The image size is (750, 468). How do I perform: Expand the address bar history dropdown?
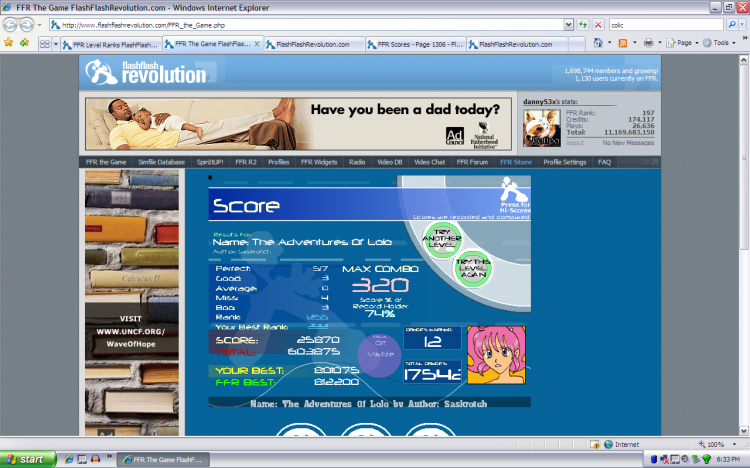pyautogui.click(x=568, y=25)
